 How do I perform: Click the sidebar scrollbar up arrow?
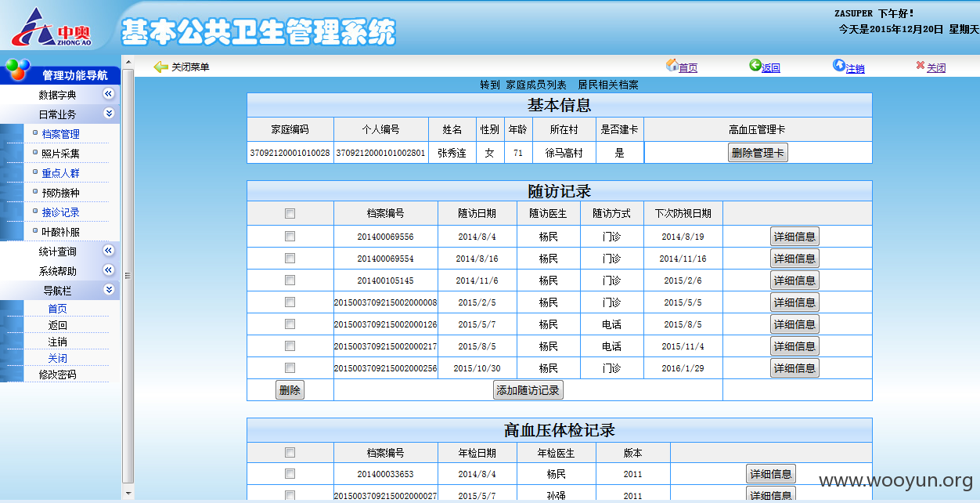128,61
